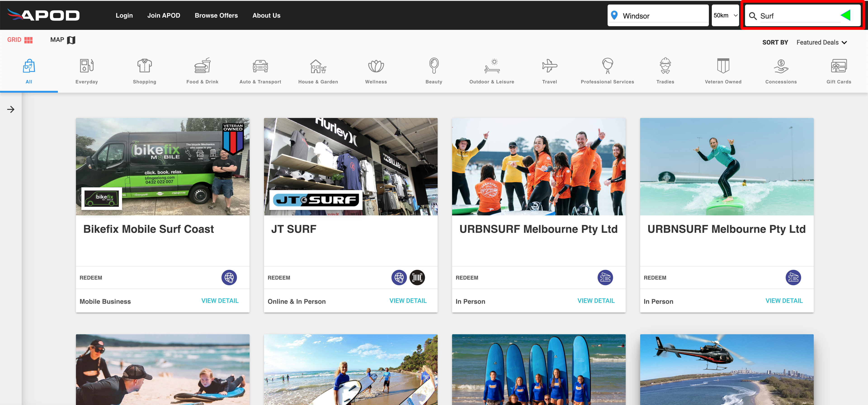Choose the Veteran Owned shield icon
868x405 pixels.
[x=723, y=66]
